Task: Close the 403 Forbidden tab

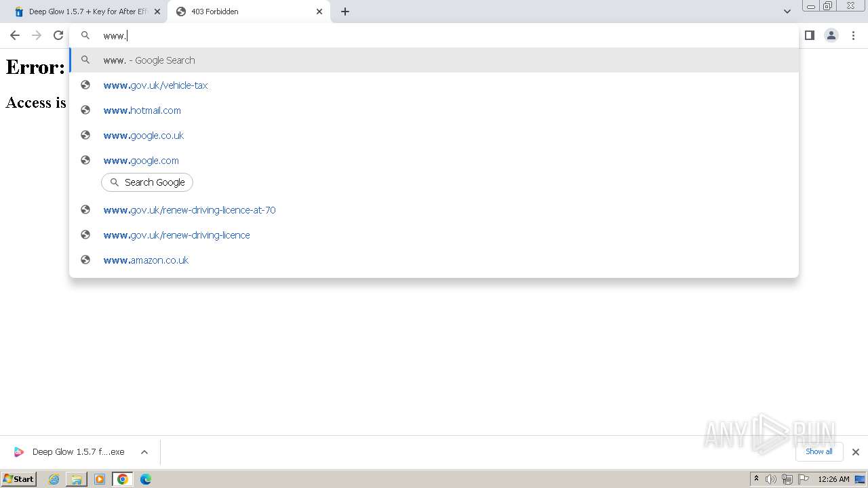Action: tap(319, 12)
